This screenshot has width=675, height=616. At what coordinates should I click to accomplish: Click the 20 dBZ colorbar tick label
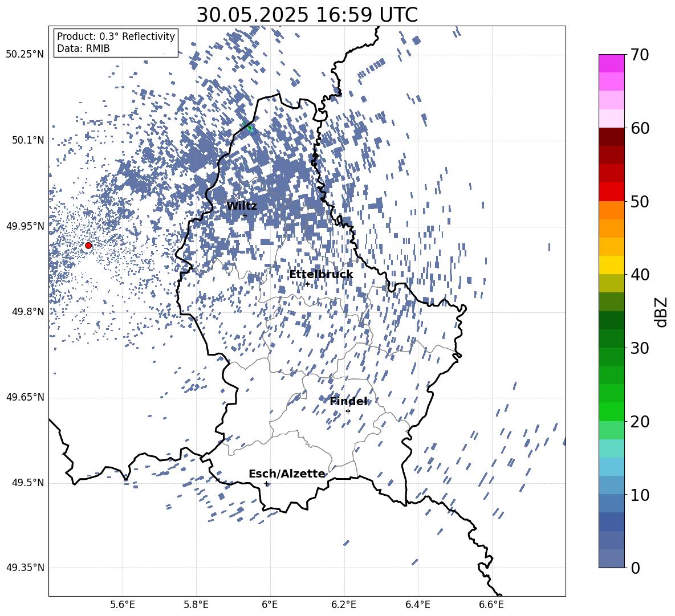(x=640, y=422)
